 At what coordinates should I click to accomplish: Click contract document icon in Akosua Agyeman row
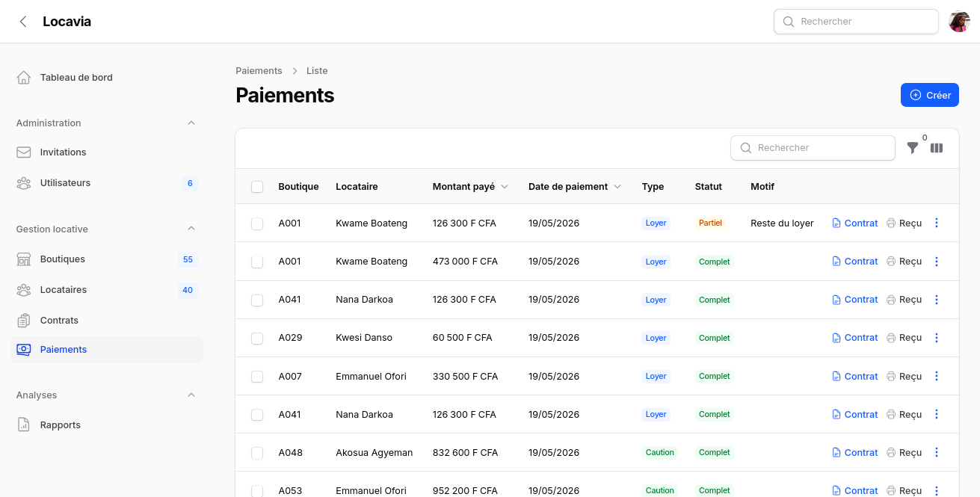(x=836, y=453)
